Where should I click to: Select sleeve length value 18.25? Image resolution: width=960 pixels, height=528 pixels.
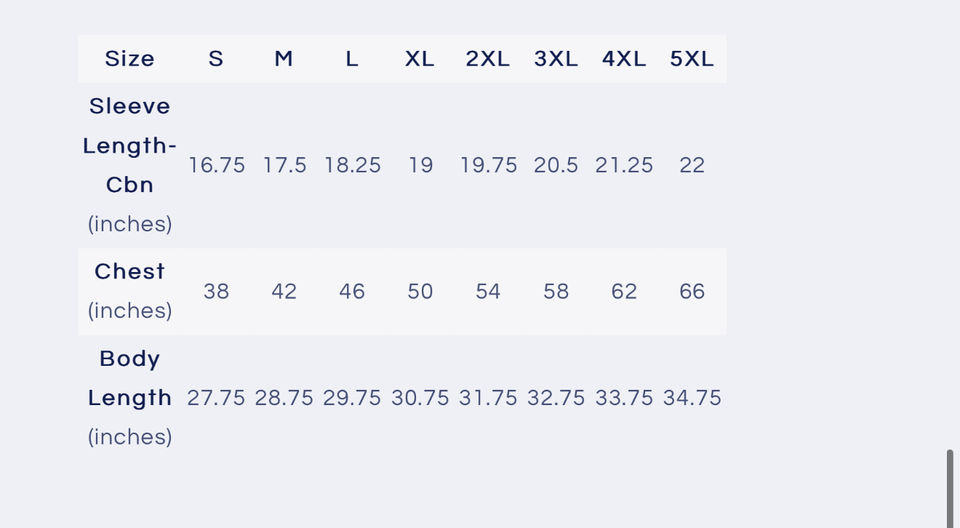pos(352,166)
